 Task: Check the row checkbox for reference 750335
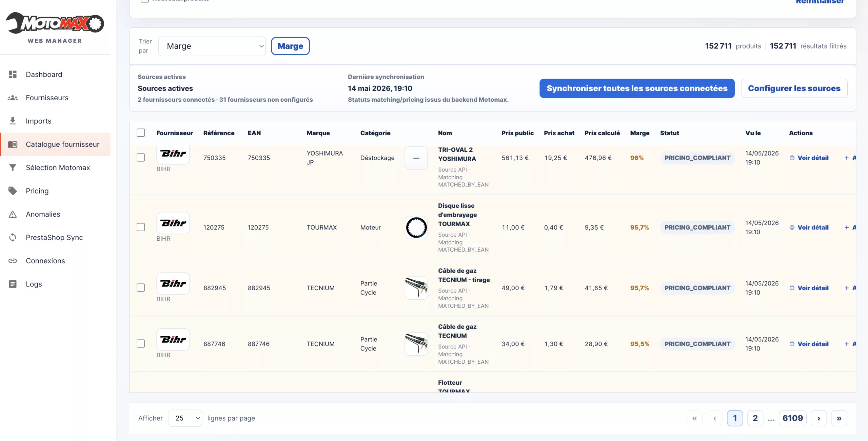tap(141, 158)
